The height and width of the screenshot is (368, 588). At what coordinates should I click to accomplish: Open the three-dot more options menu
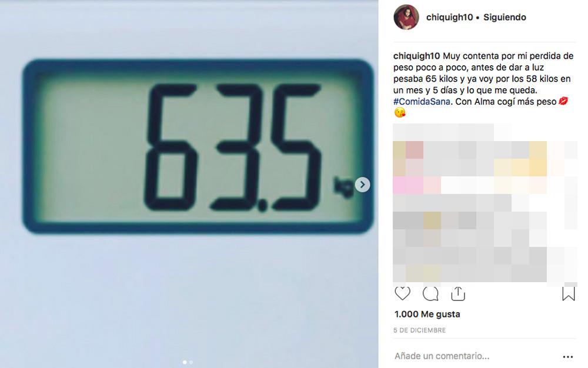pyautogui.click(x=568, y=357)
